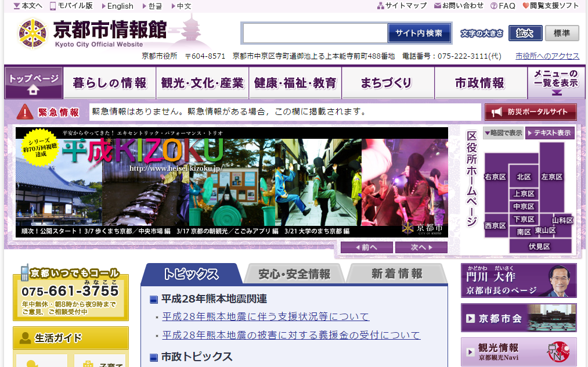Open the 京都市会 banner
588x367 pixels.
518,318
